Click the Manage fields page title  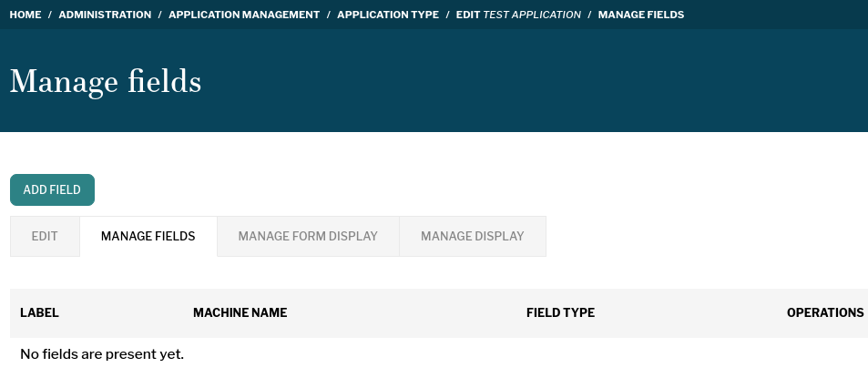pyautogui.click(x=105, y=82)
